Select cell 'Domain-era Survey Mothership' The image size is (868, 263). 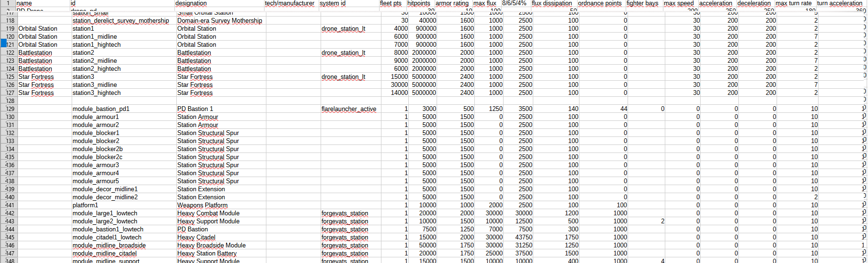click(220, 20)
